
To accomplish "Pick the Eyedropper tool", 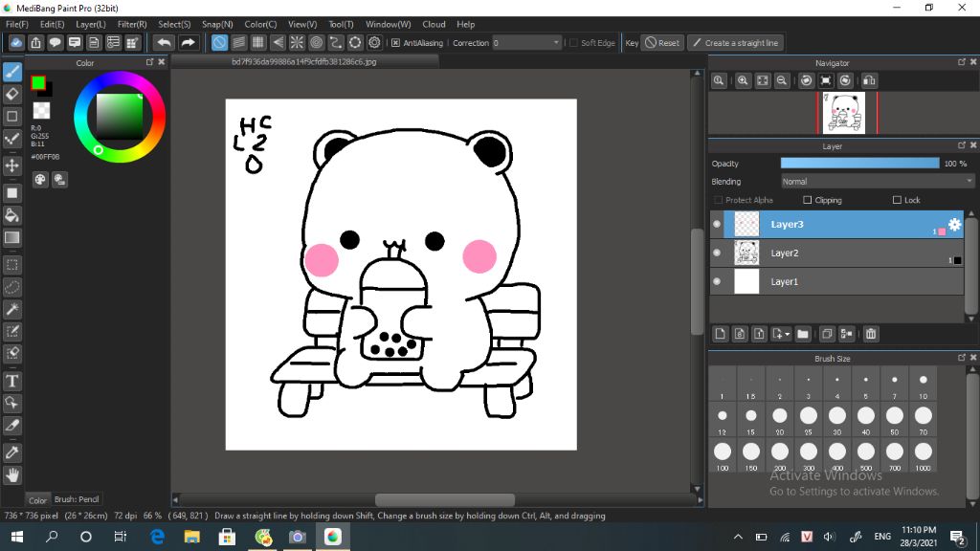I will (11, 452).
